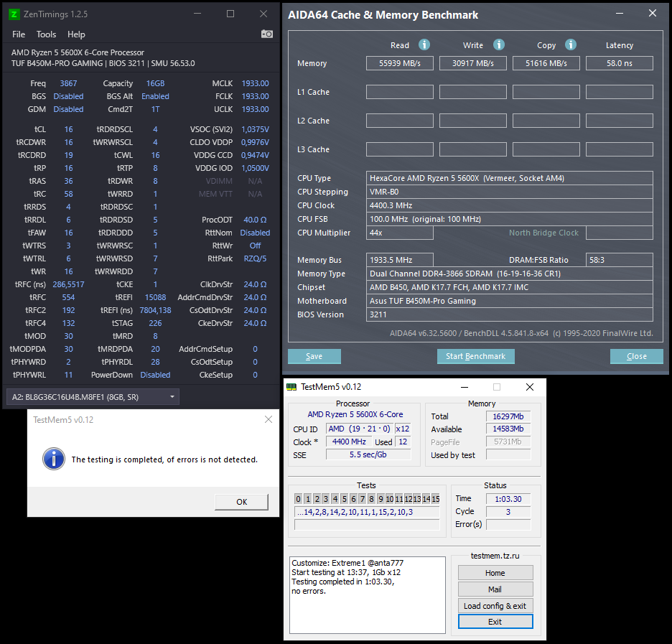
Task: Click the RttPark value RZQ/5
Action: click(255, 258)
